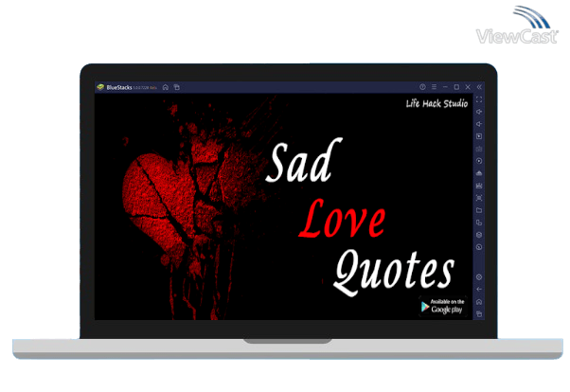Click the 'Life Hack Studio' text
The width and height of the screenshot is (570, 392).
pos(436,103)
